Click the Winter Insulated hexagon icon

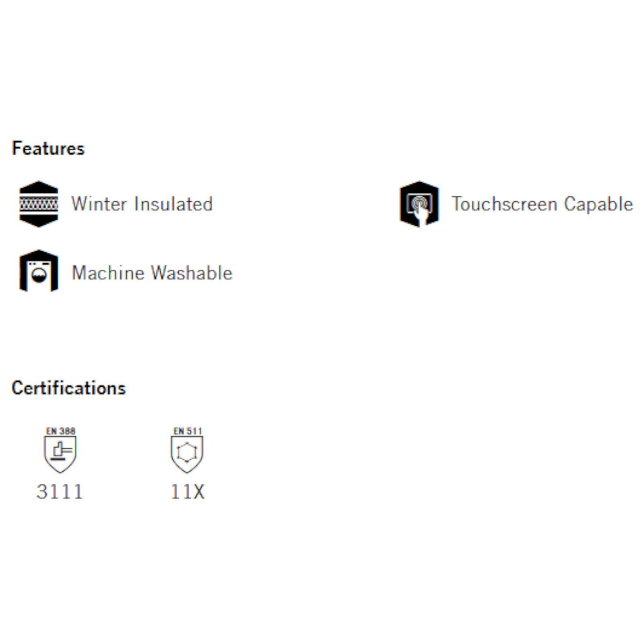pyautogui.click(x=39, y=204)
